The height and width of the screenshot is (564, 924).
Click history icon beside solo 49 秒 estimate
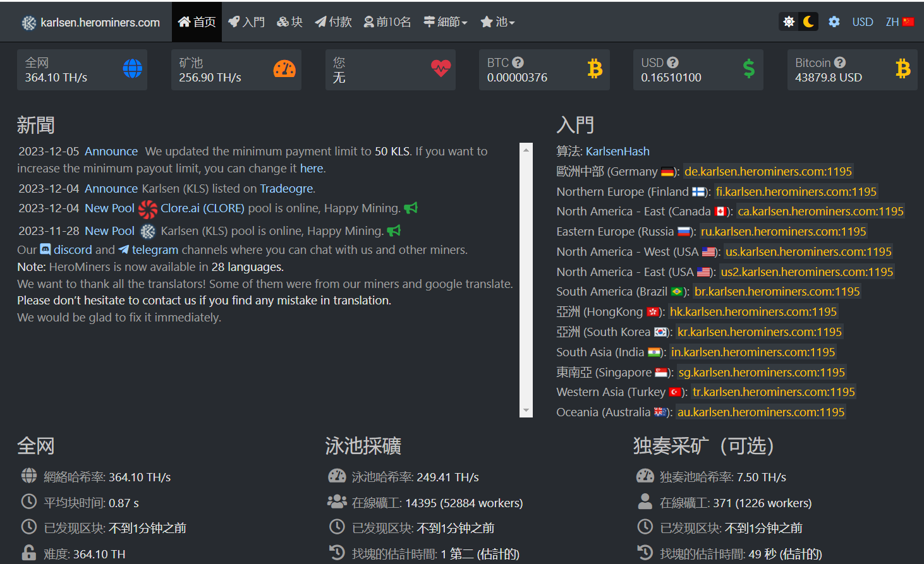[645, 553]
